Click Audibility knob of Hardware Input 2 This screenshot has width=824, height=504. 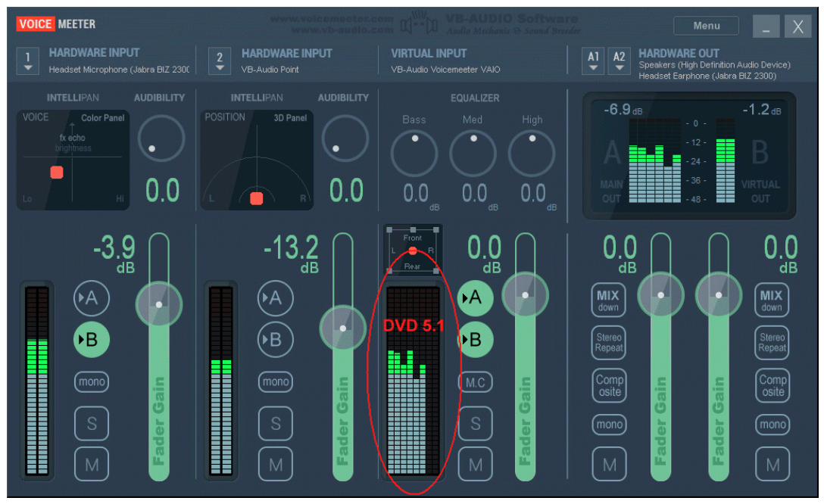(345, 138)
